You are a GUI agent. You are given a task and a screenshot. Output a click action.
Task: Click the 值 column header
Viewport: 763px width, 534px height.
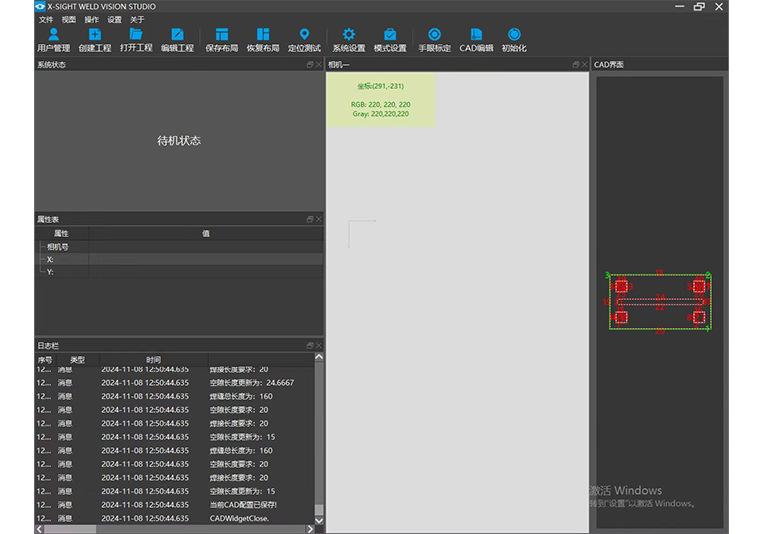[x=206, y=234]
